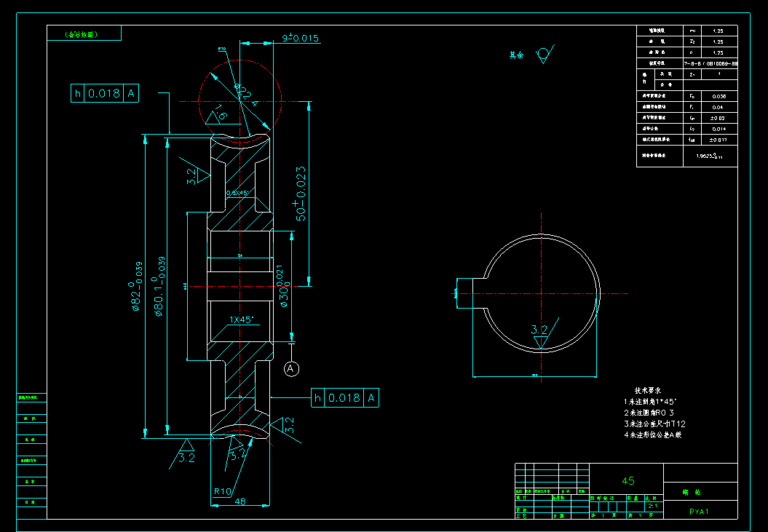Click the 2:1 scale cell
768x532 pixels.
(x=652, y=506)
